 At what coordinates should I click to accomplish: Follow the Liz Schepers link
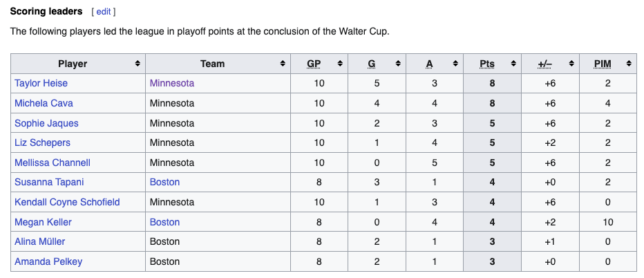tap(42, 142)
